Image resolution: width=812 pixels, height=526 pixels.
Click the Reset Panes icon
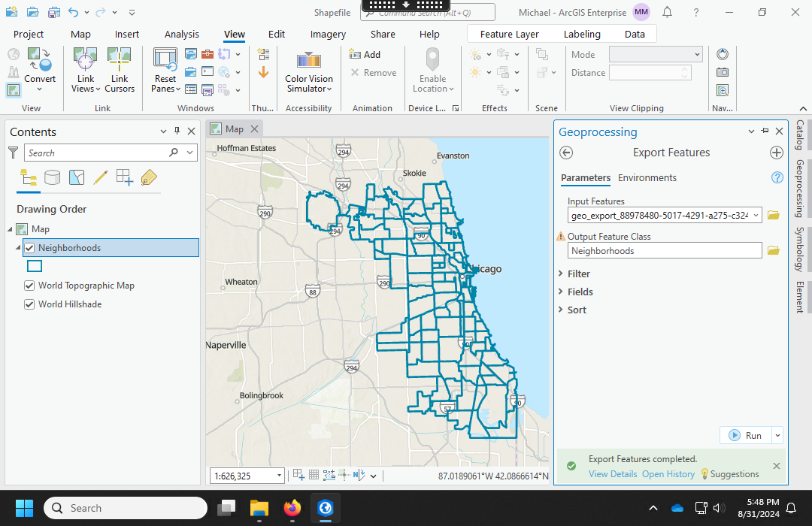point(165,60)
